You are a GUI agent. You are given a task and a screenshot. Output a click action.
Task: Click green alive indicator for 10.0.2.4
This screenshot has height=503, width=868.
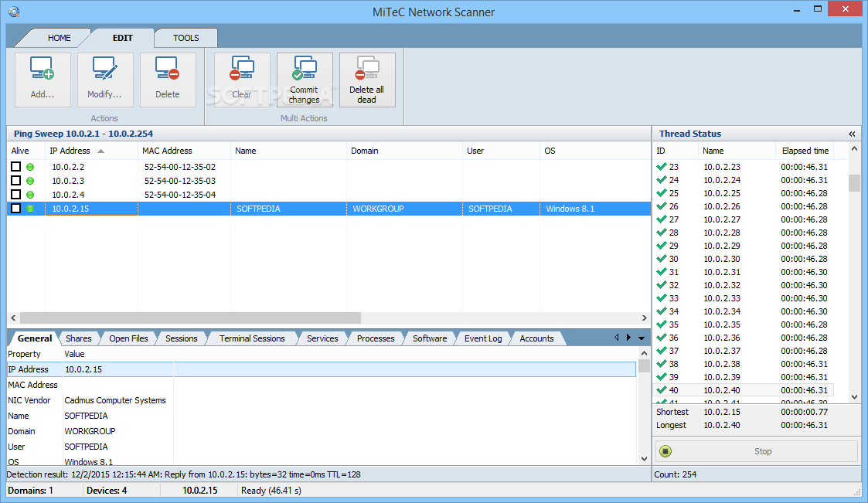click(30, 194)
